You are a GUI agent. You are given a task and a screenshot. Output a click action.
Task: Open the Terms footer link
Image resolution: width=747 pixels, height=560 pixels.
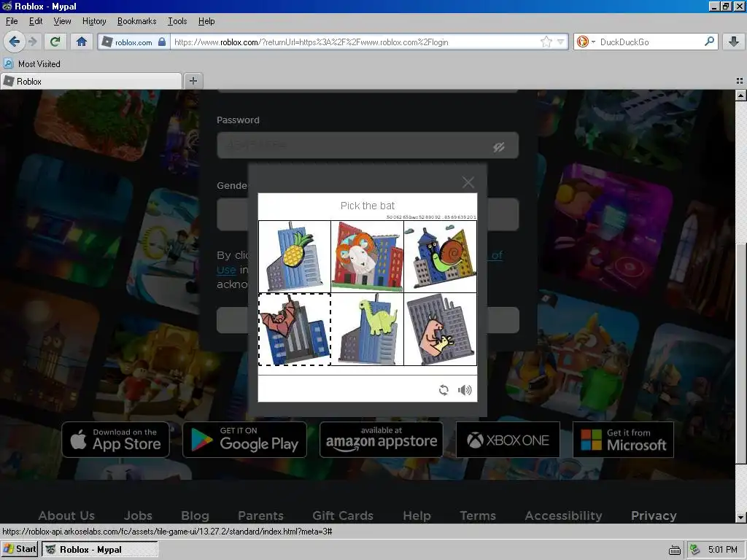click(x=478, y=516)
